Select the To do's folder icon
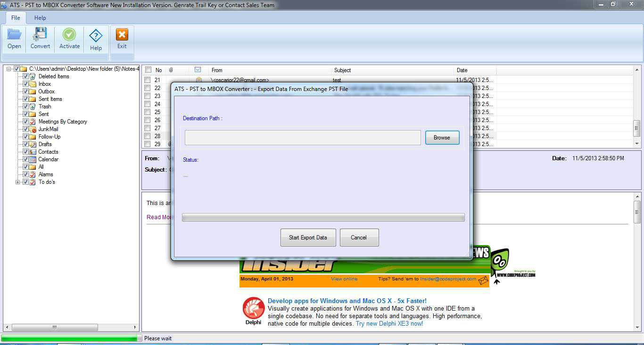 [x=33, y=182]
